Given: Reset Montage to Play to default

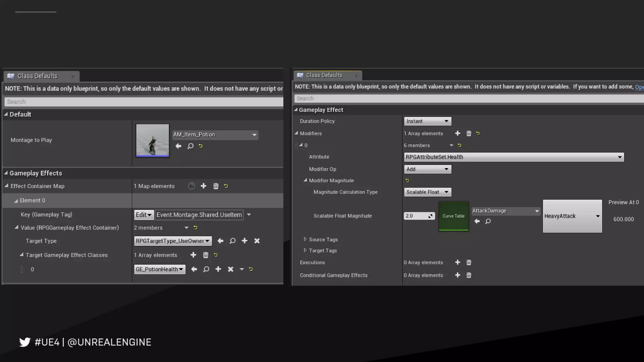Looking at the screenshot, I should [x=201, y=146].
